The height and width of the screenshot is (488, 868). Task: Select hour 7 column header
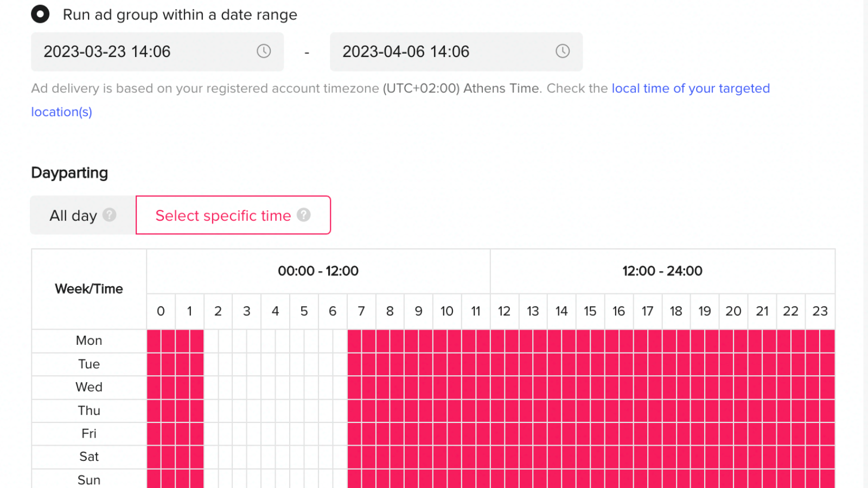(x=361, y=311)
